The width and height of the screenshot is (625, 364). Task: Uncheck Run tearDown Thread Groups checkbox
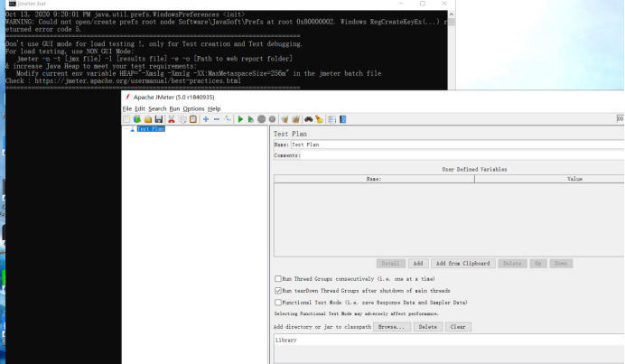pos(278,291)
